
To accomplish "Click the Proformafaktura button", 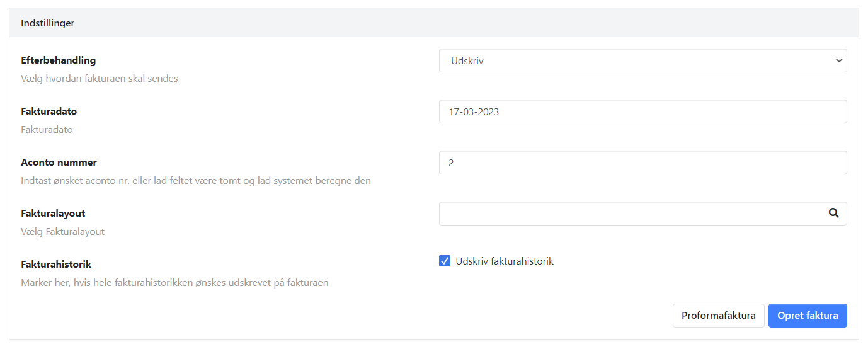I will click(718, 316).
